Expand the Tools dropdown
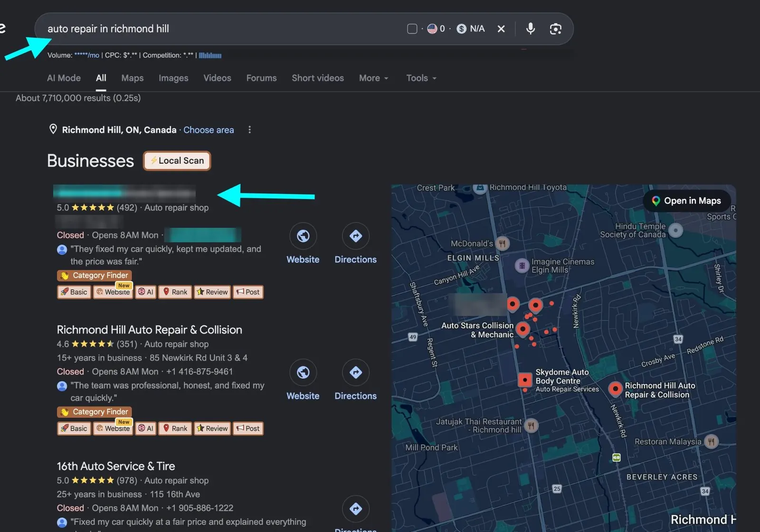This screenshot has height=532, width=760. (x=421, y=78)
